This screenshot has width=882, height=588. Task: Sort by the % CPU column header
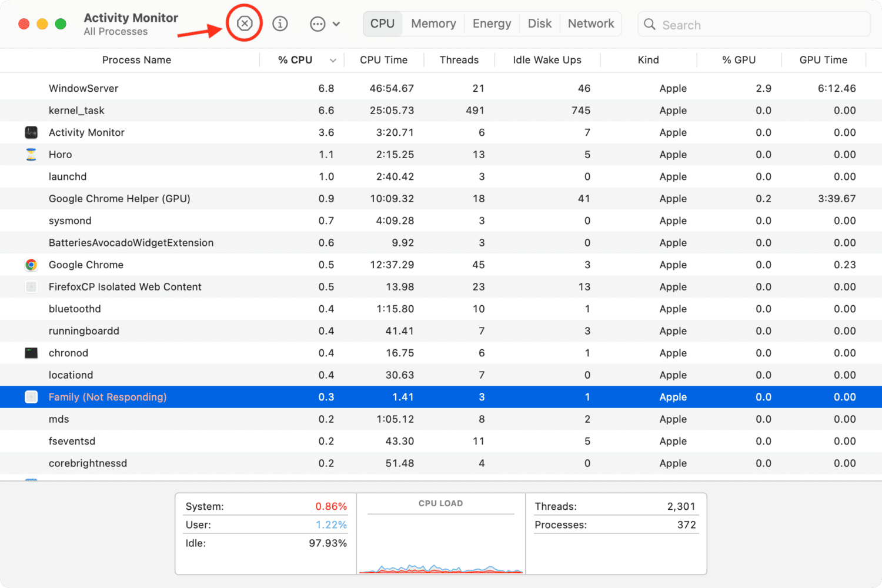tap(295, 60)
